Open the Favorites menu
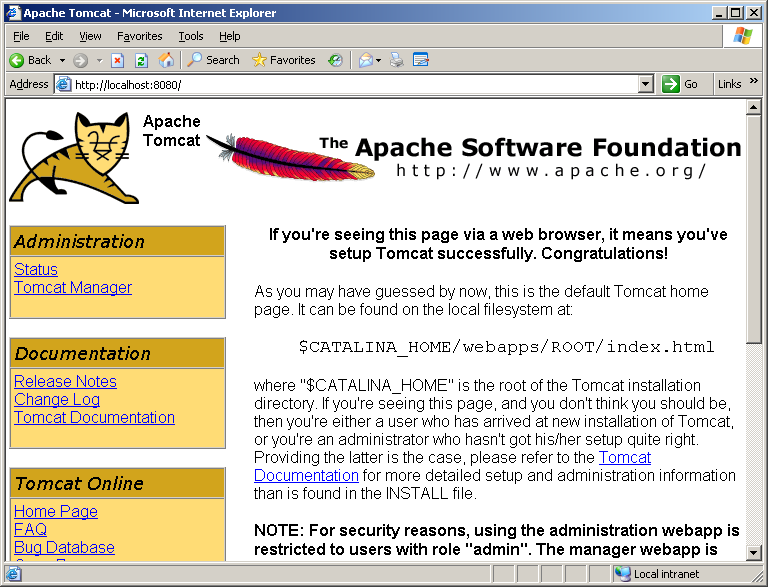The height and width of the screenshot is (587, 768). [140, 36]
